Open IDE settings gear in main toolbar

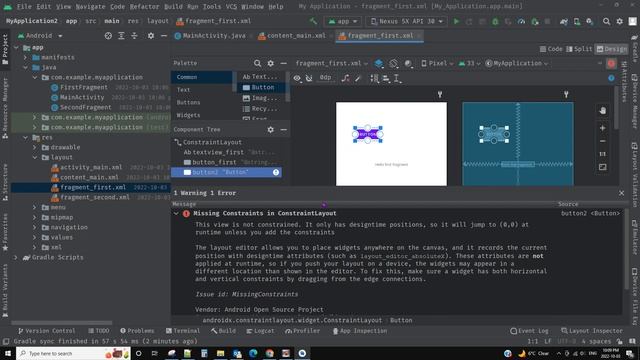pos(620,21)
